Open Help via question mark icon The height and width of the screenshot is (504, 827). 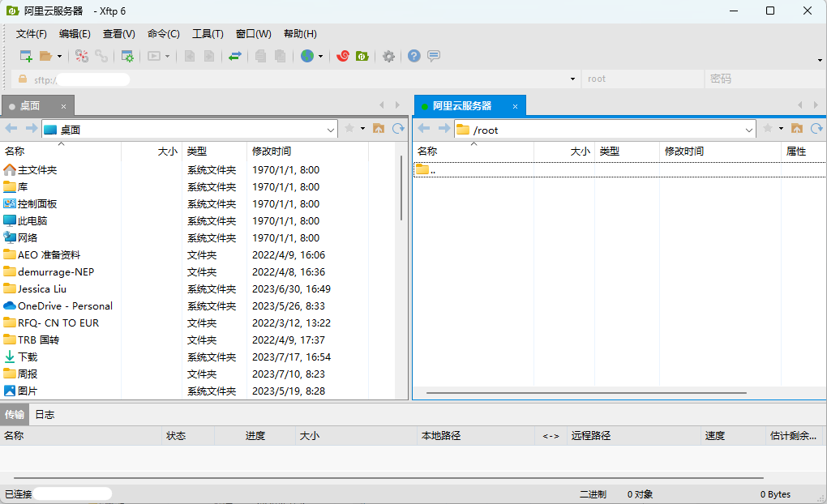pos(414,56)
